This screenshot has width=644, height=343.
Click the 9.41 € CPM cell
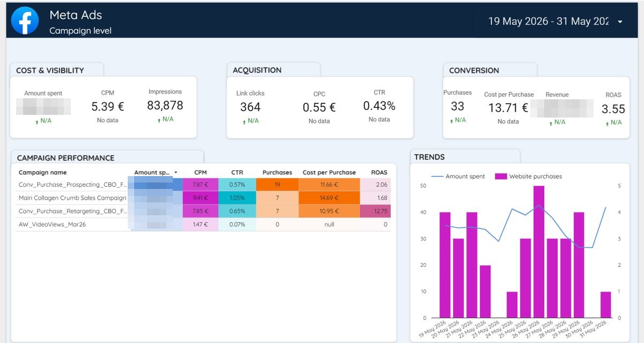[x=201, y=198]
